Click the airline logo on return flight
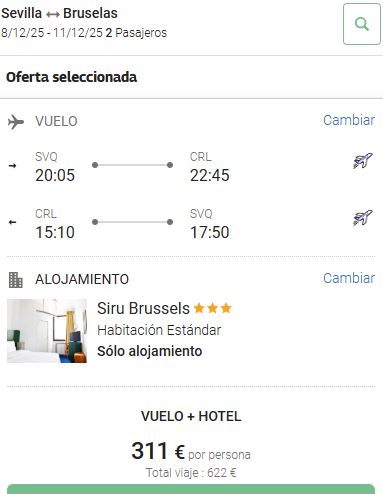 pyautogui.click(x=363, y=218)
